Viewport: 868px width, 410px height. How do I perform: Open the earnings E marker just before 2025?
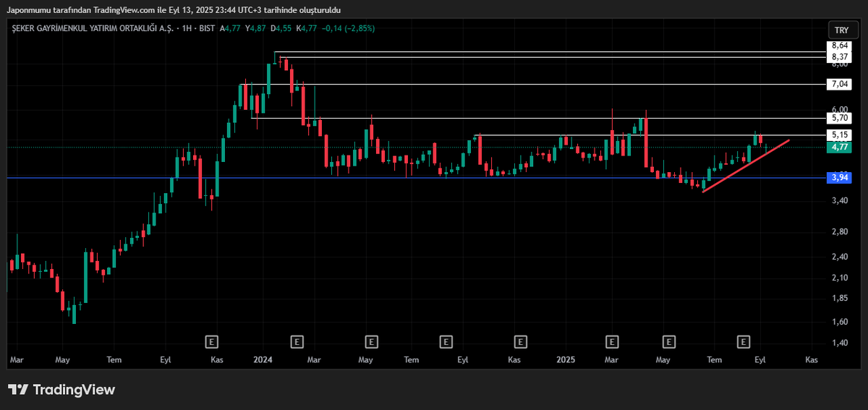(x=520, y=341)
